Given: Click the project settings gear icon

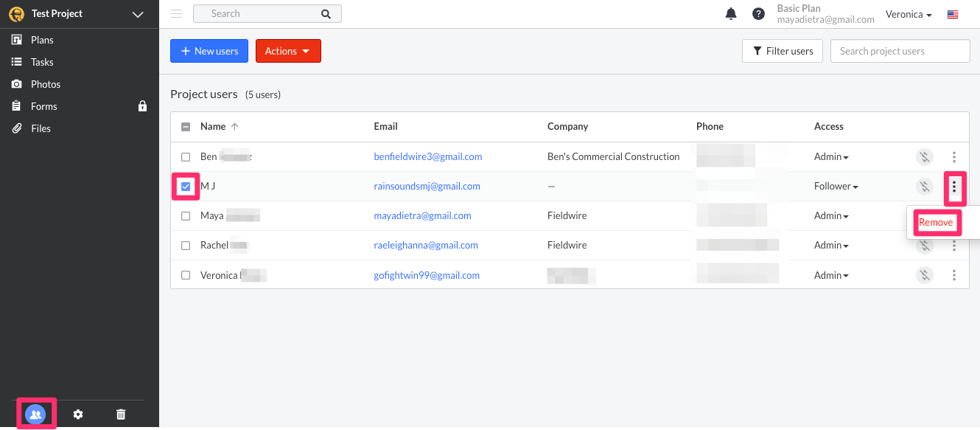Looking at the screenshot, I should point(78,414).
